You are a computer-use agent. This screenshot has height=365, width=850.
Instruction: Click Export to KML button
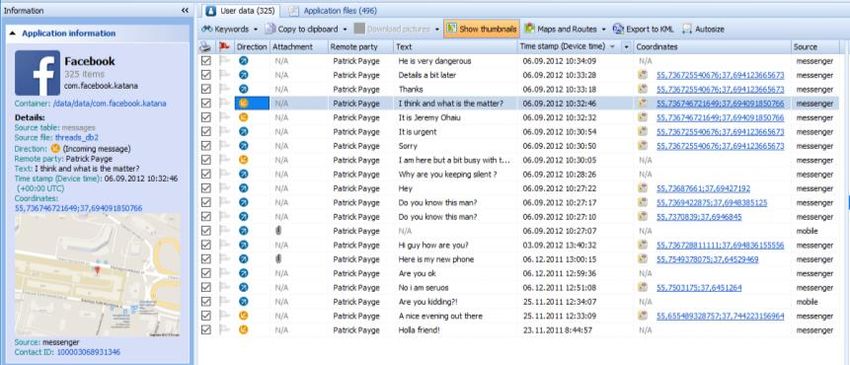(x=642, y=29)
